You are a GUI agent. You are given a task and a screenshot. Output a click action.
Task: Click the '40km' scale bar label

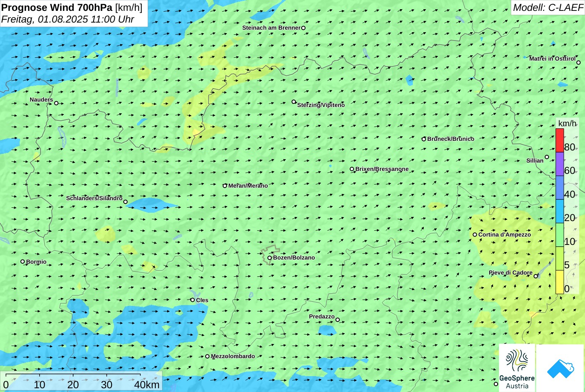(147, 385)
